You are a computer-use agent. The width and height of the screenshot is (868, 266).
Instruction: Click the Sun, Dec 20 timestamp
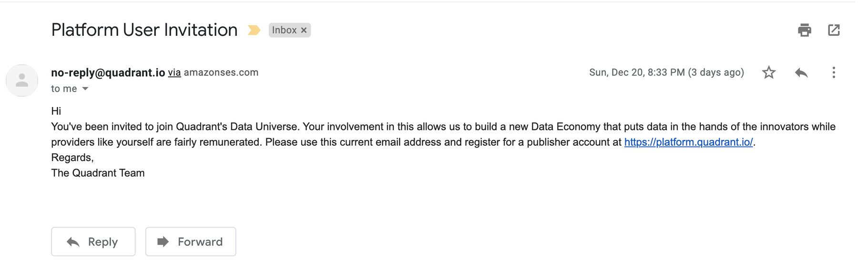pos(666,73)
